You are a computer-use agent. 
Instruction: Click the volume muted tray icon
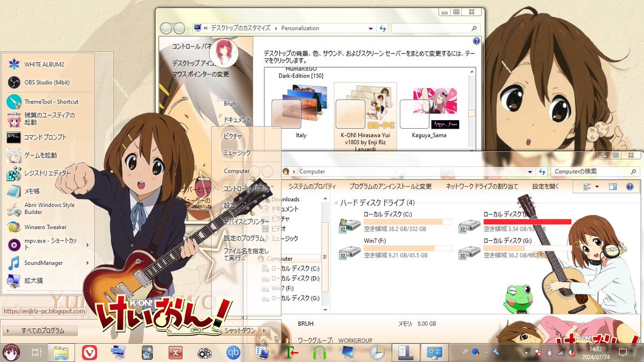pos(572,353)
